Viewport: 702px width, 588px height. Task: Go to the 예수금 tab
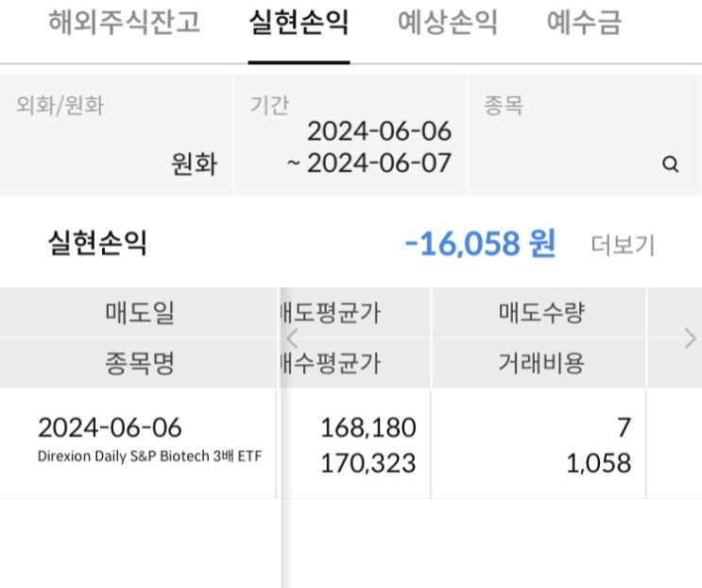584,24
